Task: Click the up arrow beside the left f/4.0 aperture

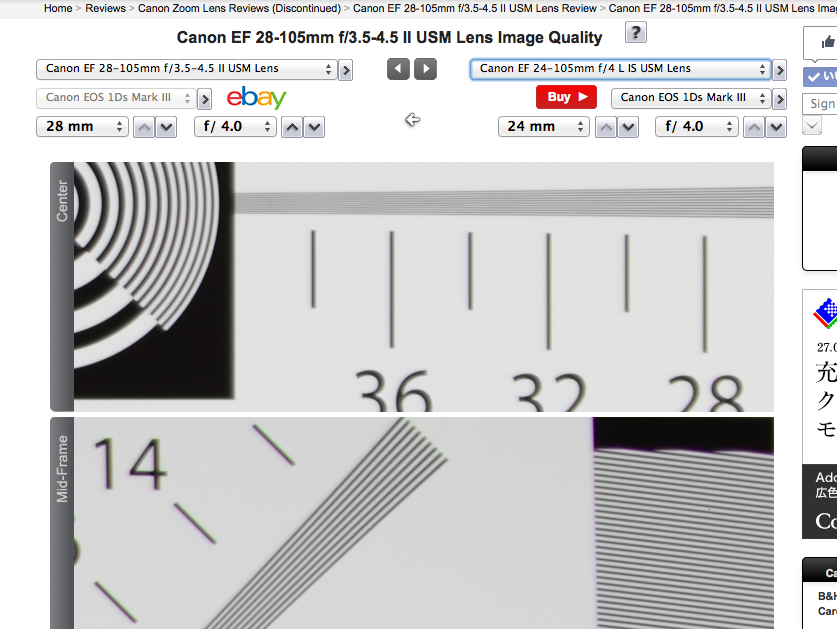Action: 291,127
